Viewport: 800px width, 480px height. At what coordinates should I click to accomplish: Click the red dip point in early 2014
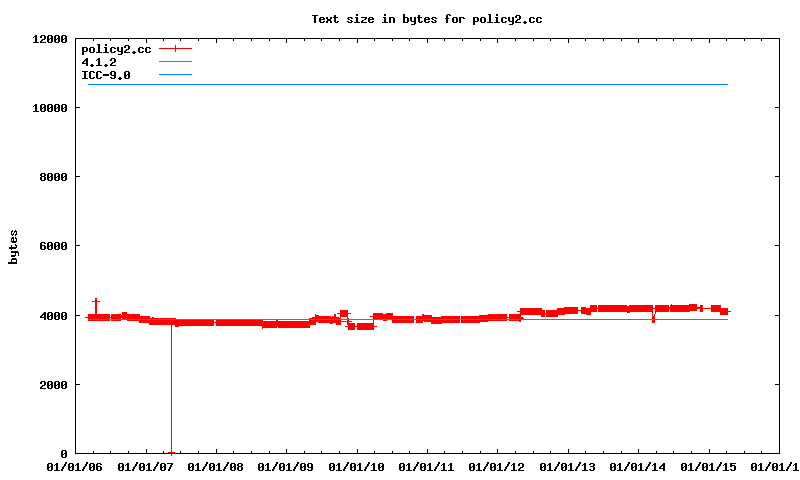click(653, 319)
